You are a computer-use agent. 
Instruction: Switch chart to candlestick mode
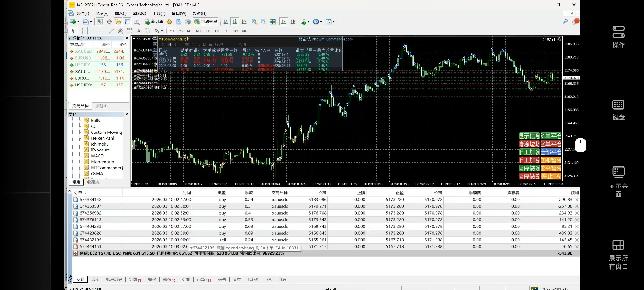coord(235,22)
